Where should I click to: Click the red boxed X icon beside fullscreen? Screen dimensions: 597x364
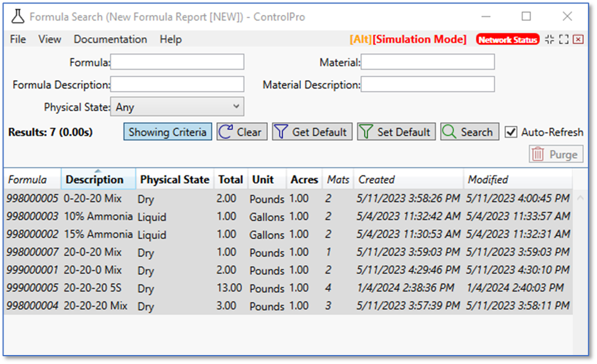click(577, 39)
